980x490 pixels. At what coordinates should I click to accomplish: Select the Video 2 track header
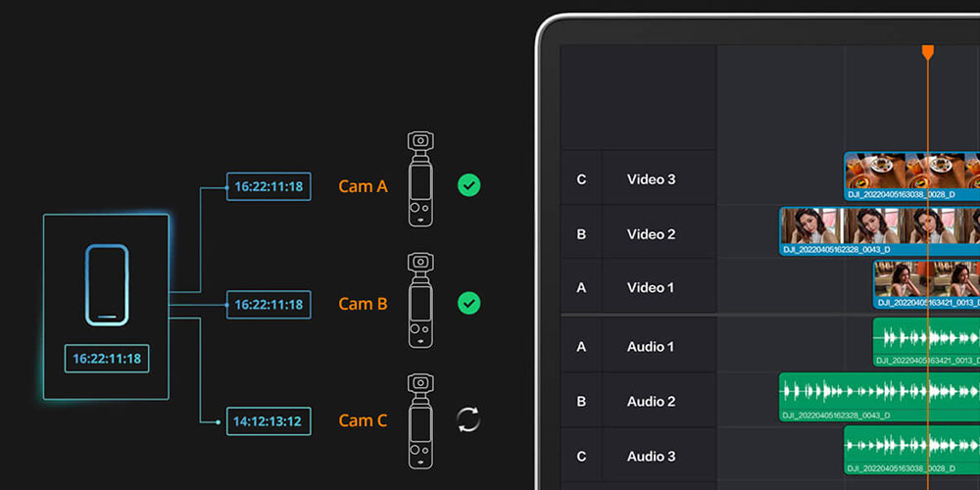tap(652, 234)
